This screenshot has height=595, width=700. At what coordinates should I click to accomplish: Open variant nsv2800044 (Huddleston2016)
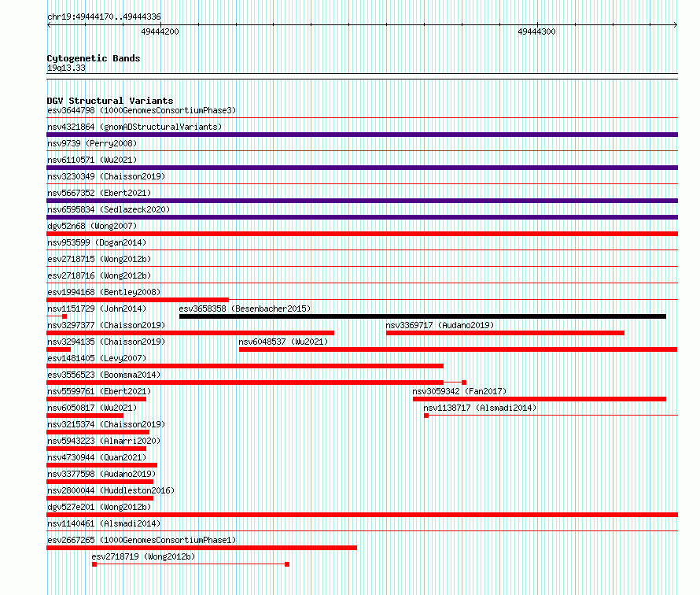[111, 490]
